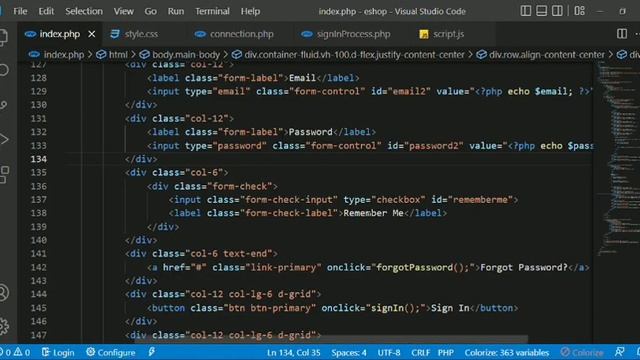The image size is (640, 360).
Task: Click line number 141 in gutter
Action: 39,253
